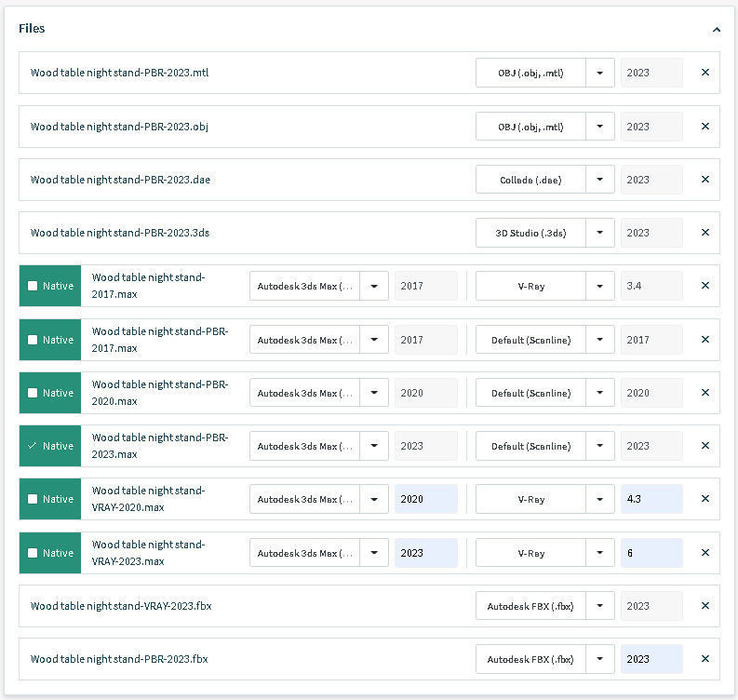
Task: Edit V-Ray version field showing 4.3
Action: [x=651, y=499]
